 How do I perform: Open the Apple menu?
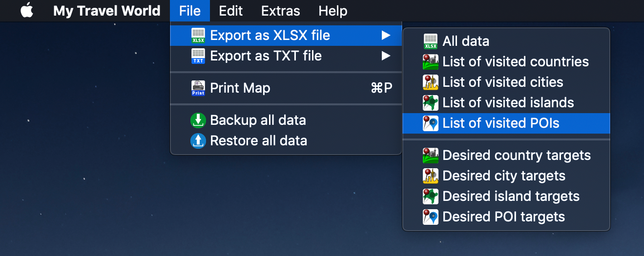tap(27, 11)
